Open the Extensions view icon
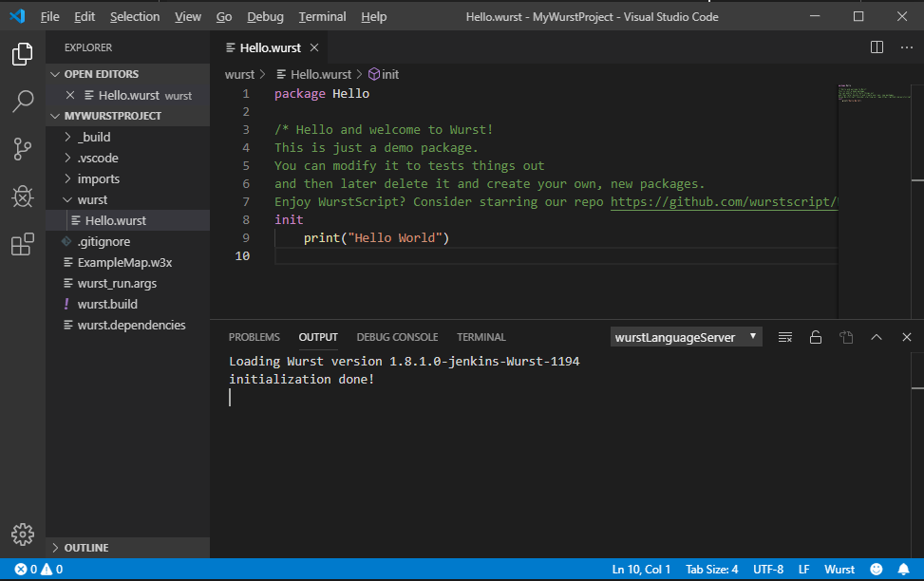 (23, 244)
